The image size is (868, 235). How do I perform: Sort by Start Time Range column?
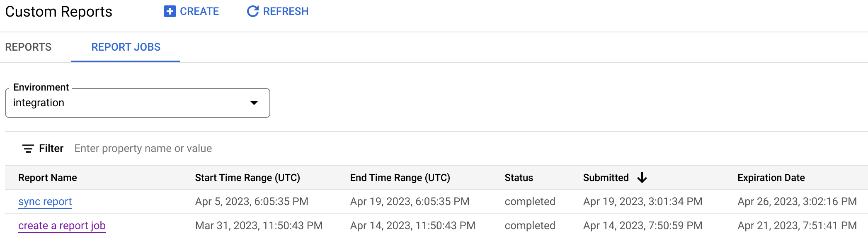(x=247, y=178)
